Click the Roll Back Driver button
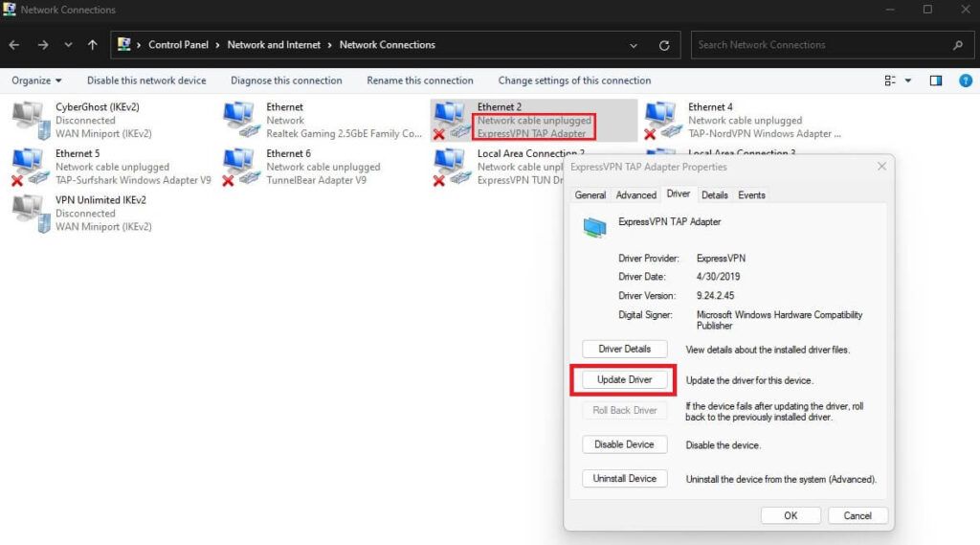 coord(624,411)
